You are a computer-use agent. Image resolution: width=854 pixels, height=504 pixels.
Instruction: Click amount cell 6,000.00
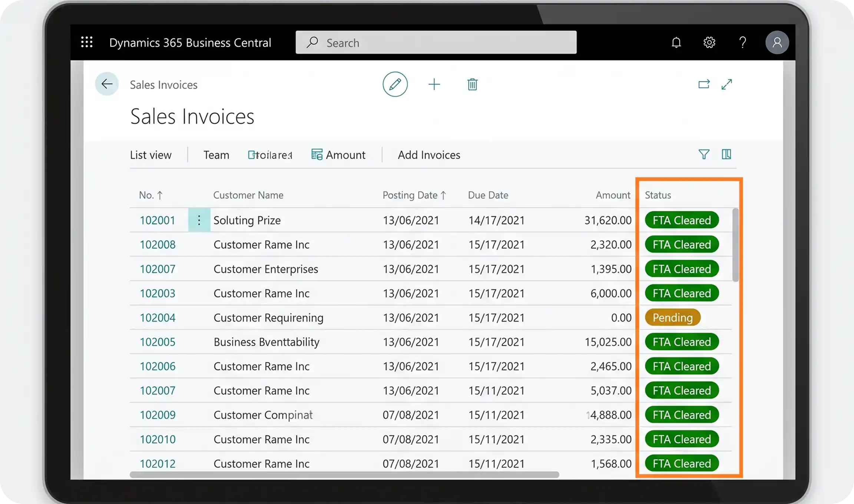click(x=611, y=294)
